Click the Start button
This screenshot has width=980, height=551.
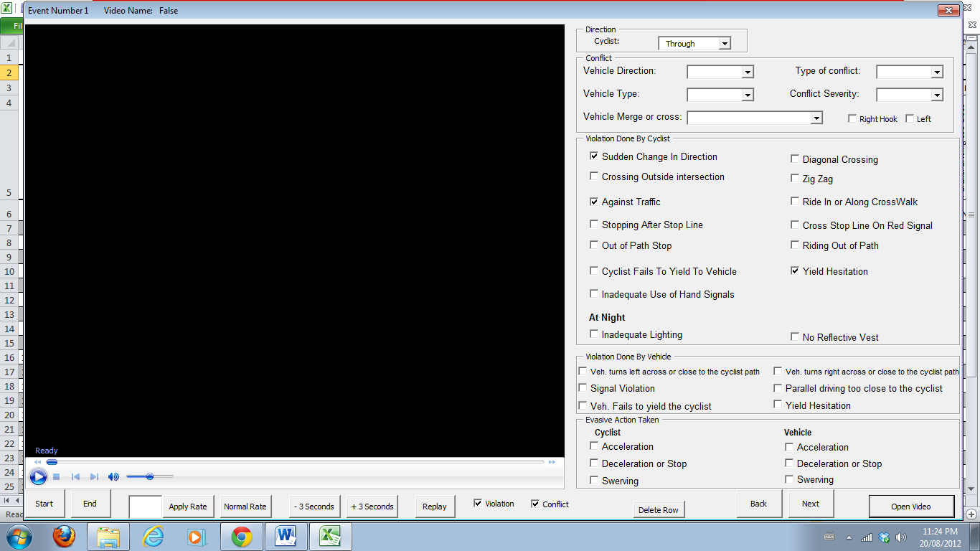coord(44,504)
